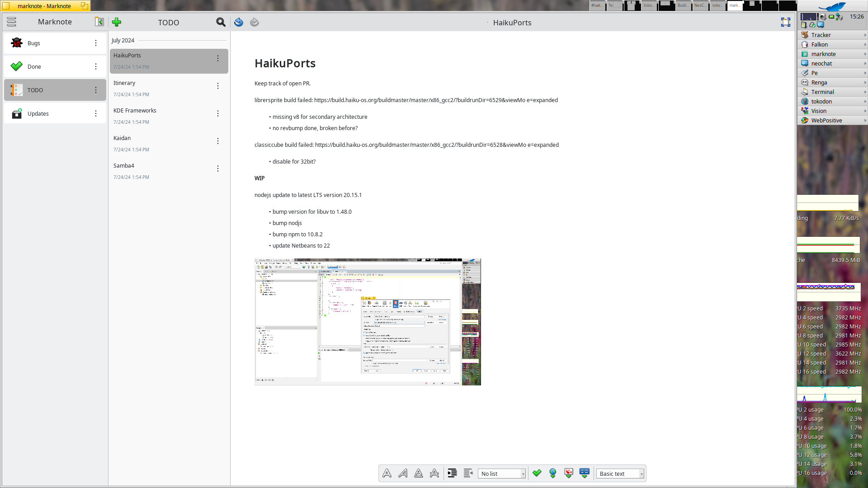
Task: Open the Bugs notebook
Action: click(55, 43)
